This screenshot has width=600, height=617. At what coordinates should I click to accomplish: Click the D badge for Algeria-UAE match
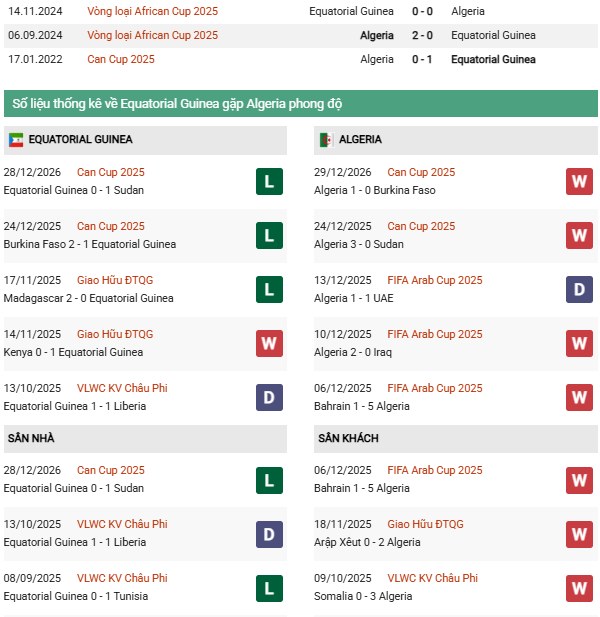(579, 289)
